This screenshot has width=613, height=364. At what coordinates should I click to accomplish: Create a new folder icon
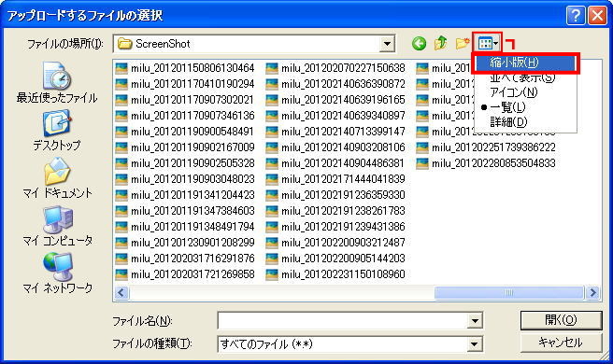463,43
